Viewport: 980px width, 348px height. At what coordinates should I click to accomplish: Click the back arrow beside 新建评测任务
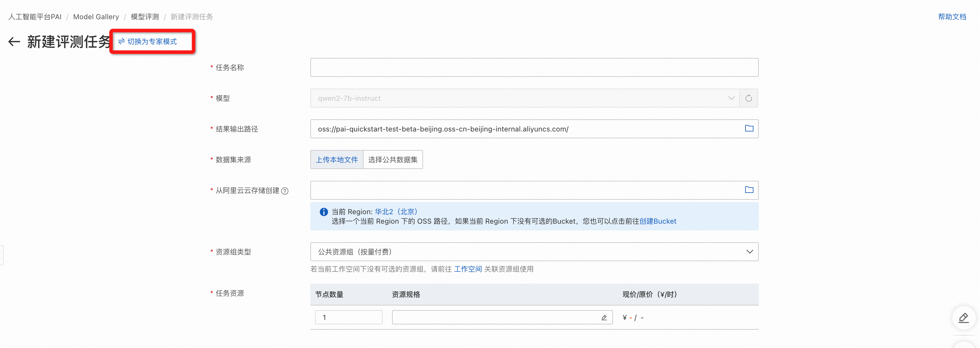tap(14, 42)
